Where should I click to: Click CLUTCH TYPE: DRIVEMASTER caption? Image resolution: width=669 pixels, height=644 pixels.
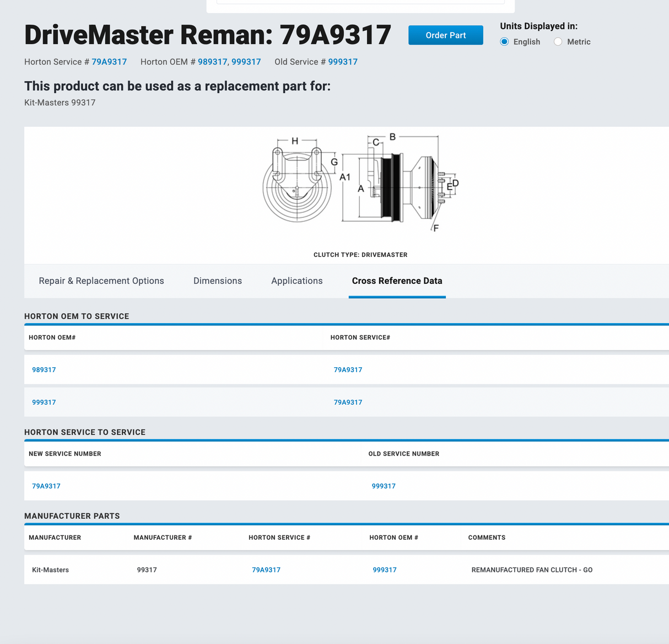tap(360, 255)
